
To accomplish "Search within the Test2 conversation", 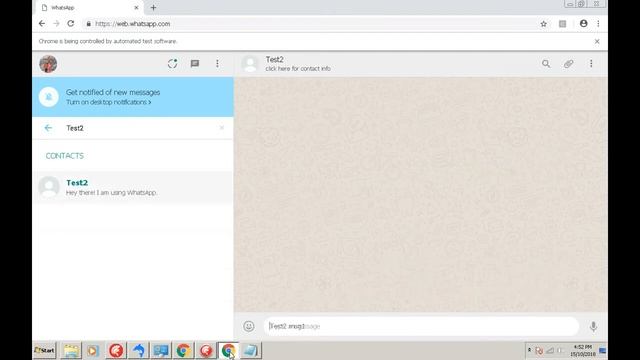I will tap(546, 64).
